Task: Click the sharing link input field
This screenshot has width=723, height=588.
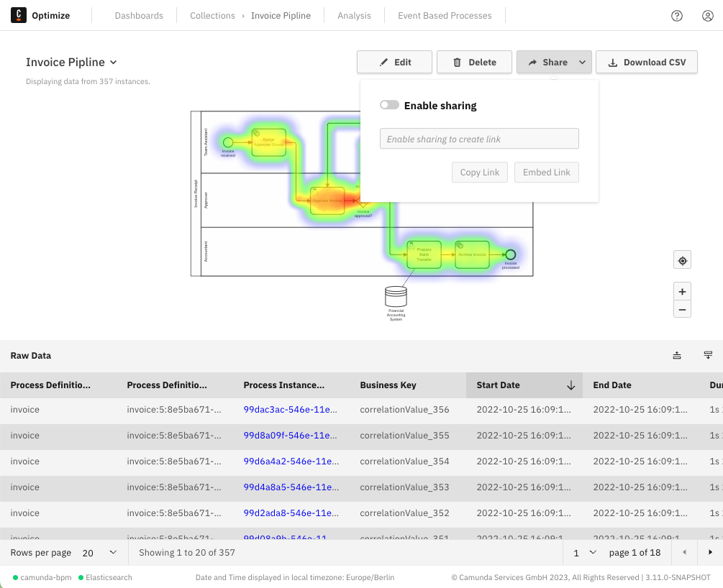Action: click(x=479, y=139)
